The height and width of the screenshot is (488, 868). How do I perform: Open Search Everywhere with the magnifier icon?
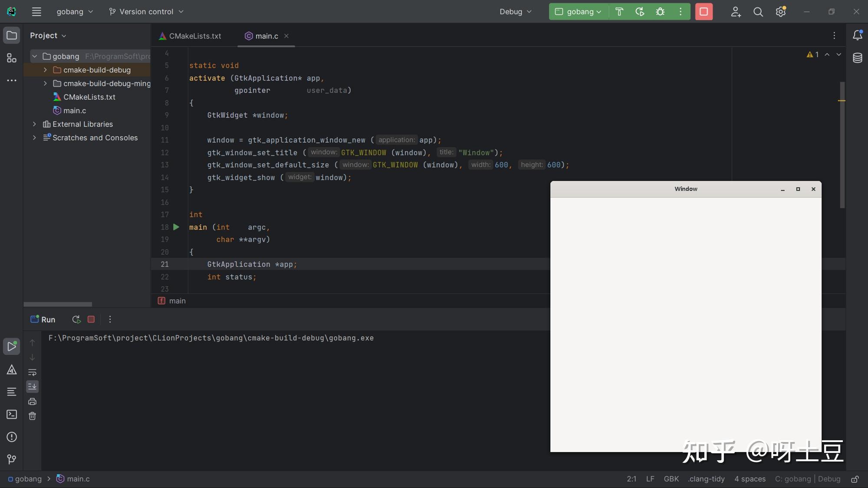coord(758,12)
